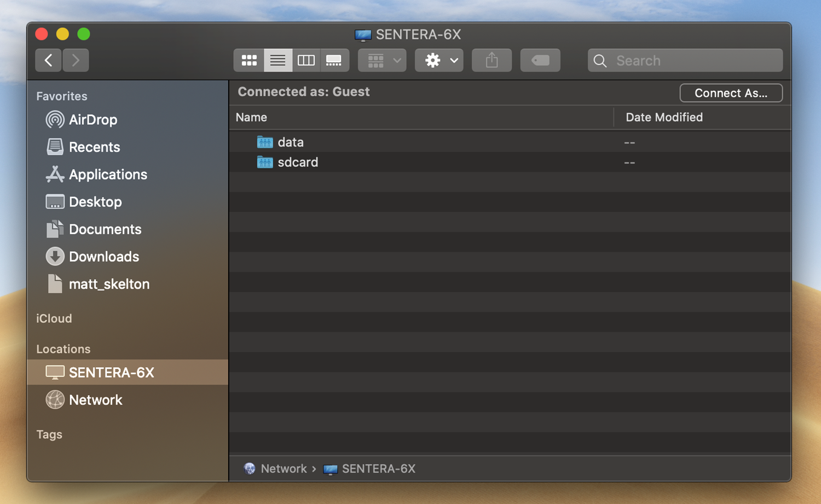Go back with the left arrow

tap(48, 60)
